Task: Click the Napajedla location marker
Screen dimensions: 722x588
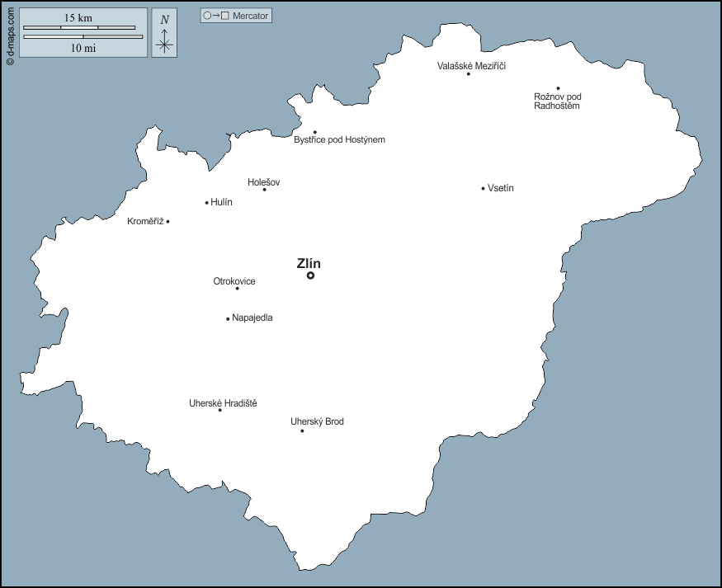Action: click(x=227, y=318)
